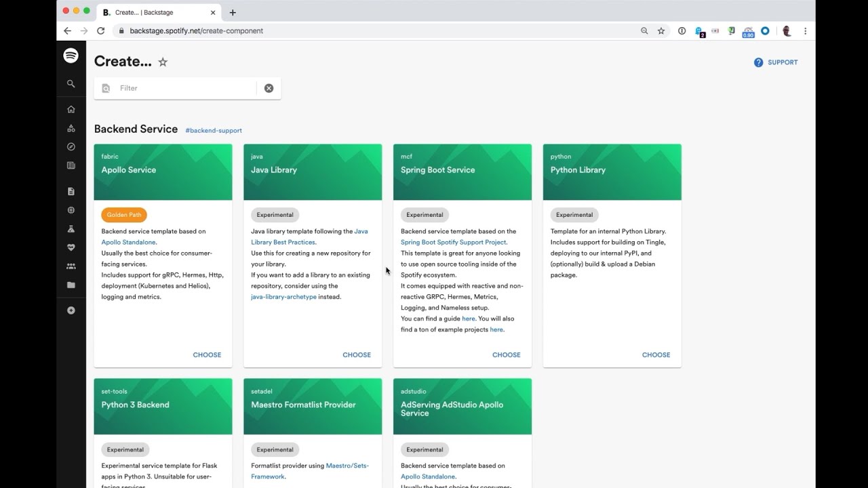Open Chrome three-dot menu
868x488 pixels.
coord(805,30)
